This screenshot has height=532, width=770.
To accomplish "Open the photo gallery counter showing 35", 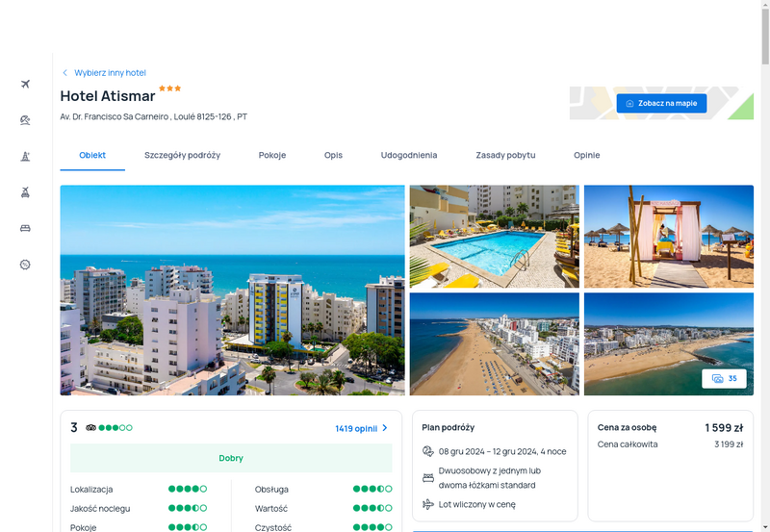I will (x=724, y=378).
